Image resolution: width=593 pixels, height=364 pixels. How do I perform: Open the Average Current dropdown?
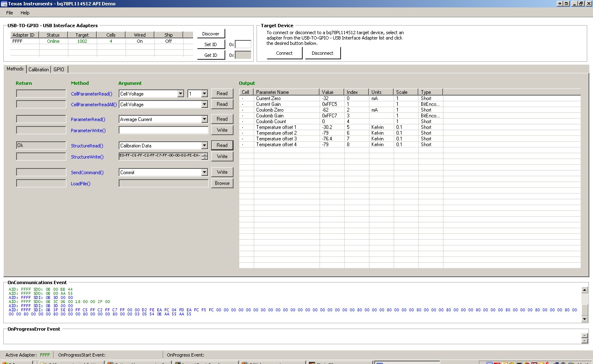(204, 119)
